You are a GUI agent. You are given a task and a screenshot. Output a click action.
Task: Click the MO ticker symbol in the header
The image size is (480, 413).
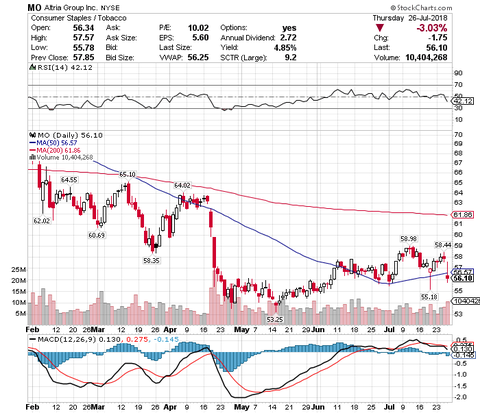[x=34, y=7]
